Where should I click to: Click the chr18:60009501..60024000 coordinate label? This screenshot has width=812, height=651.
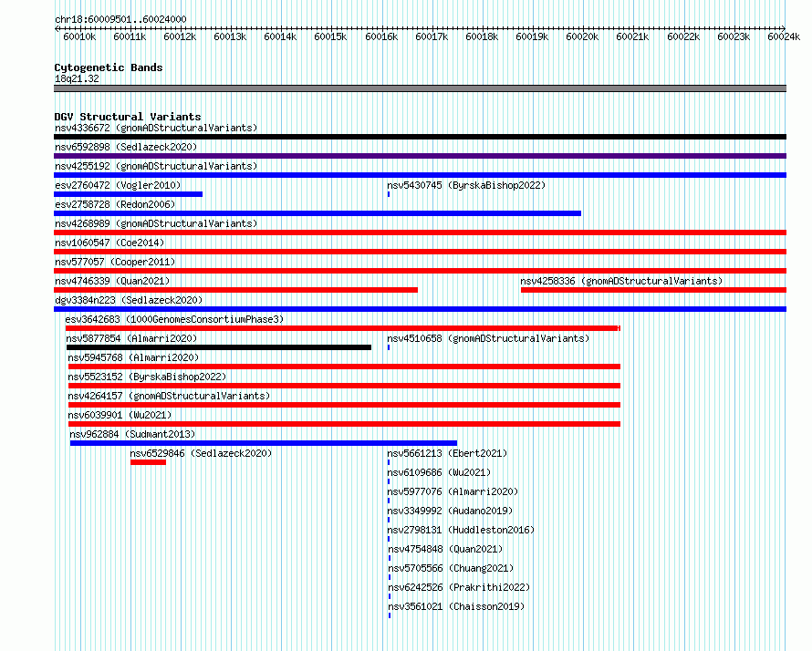(x=120, y=19)
